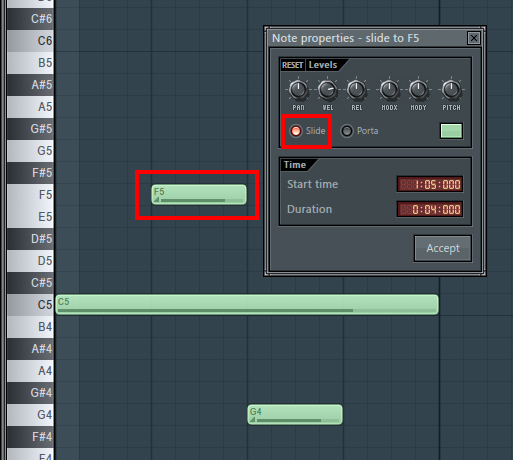Screen dimensions: 513x460
Task: Click the REL release knob
Action: [x=356, y=90]
